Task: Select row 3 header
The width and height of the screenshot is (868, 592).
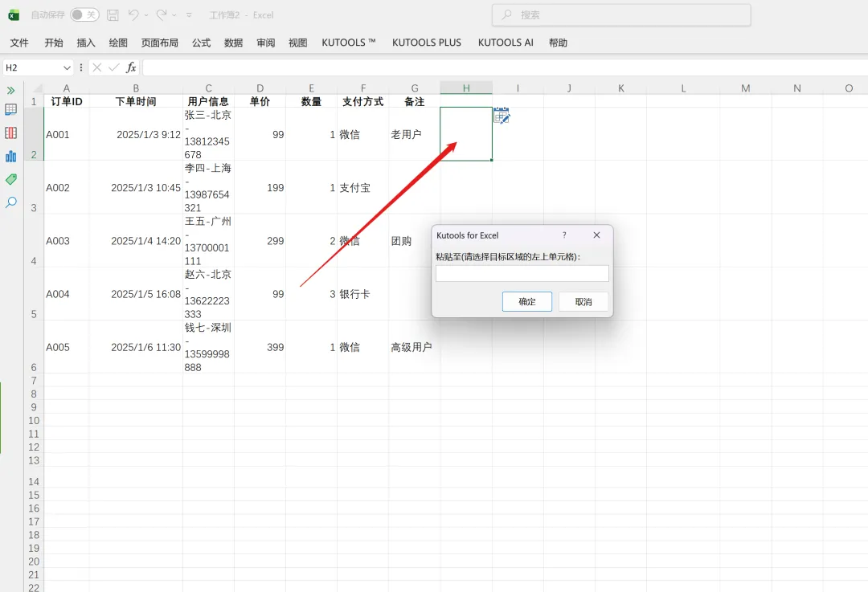Action: pyautogui.click(x=34, y=187)
